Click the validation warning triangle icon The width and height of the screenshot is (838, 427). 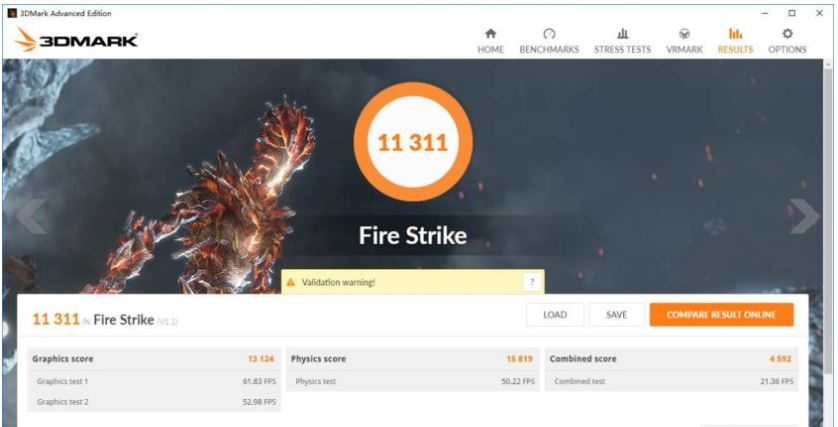pos(291,283)
